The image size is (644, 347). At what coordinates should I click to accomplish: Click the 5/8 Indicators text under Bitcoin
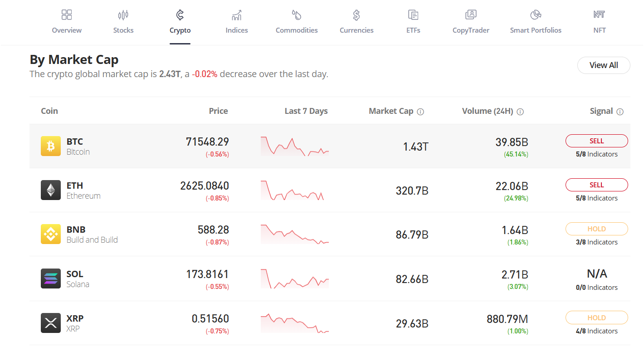tap(597, 154)
